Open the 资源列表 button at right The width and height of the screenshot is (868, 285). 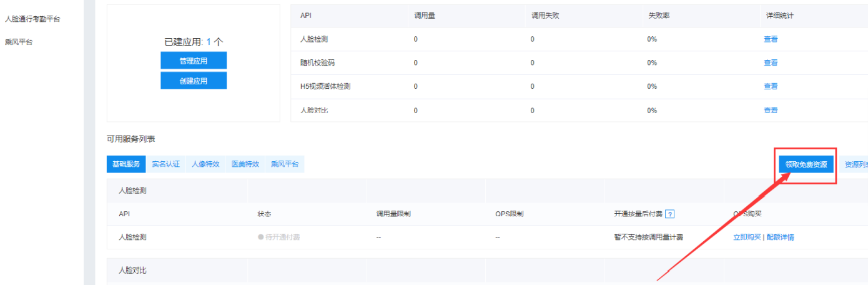(x=854, y=164)
